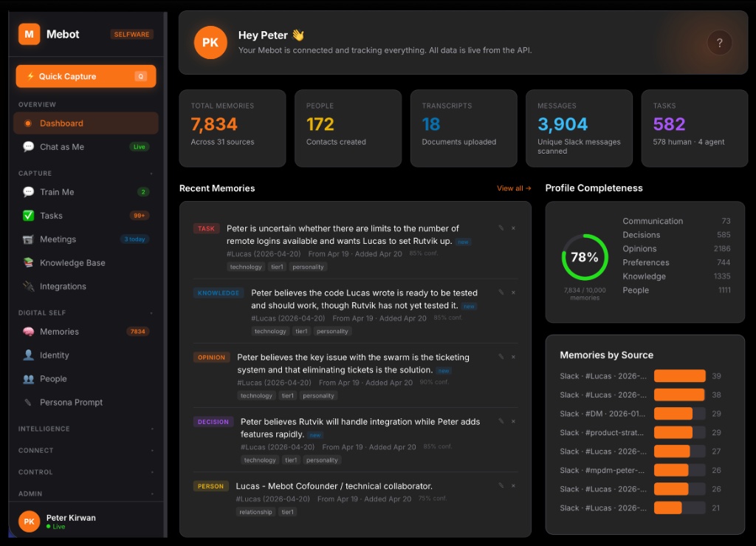Click the View all memories link
This screenshot has height=546, width=756.
(514, 188)
